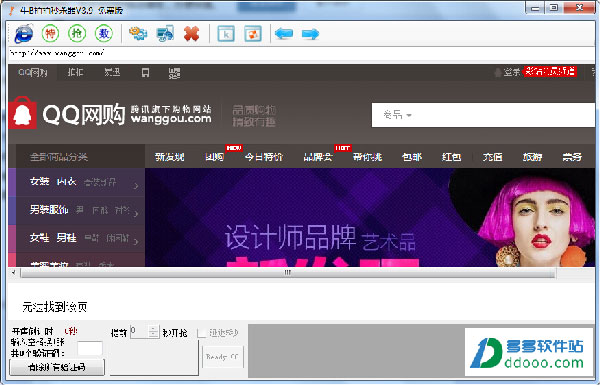
Task: Expand the 男装服饰 category arrow
Action: point(136,214)
